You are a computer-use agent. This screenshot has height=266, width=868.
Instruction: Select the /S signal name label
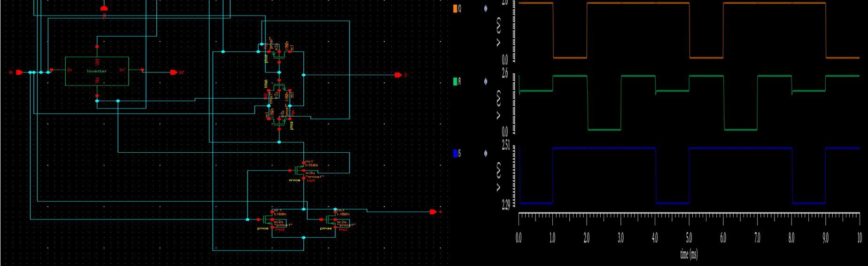459,153
